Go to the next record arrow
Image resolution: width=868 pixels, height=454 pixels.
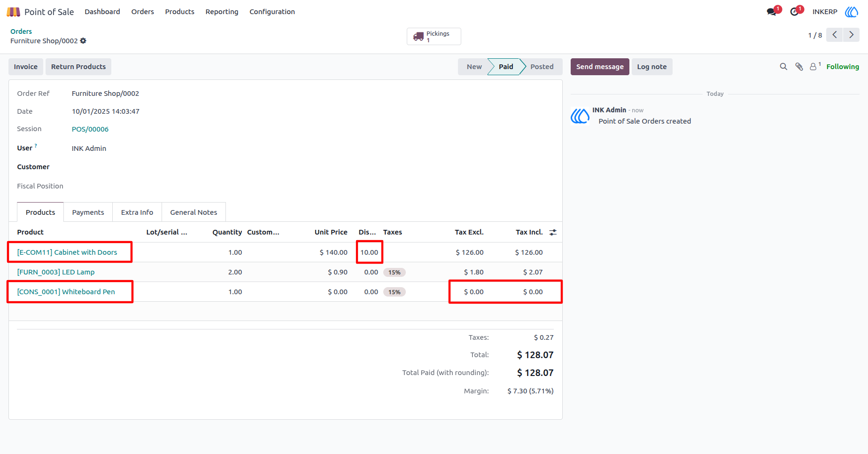(x=851, y=35)
